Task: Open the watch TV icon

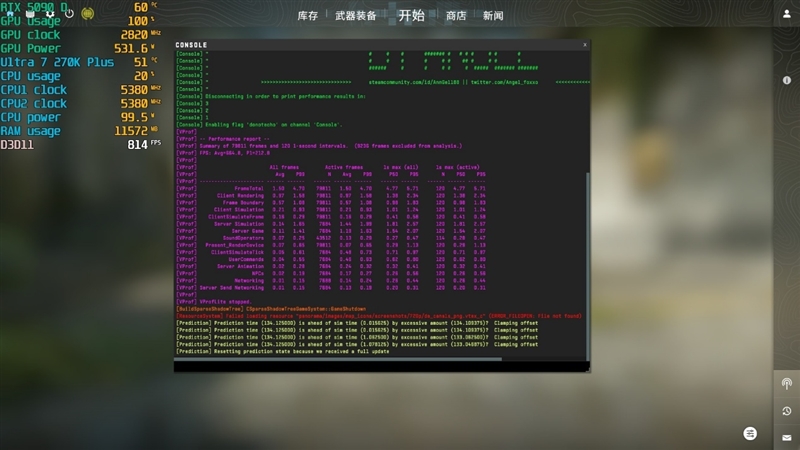Action: (30, 14)
